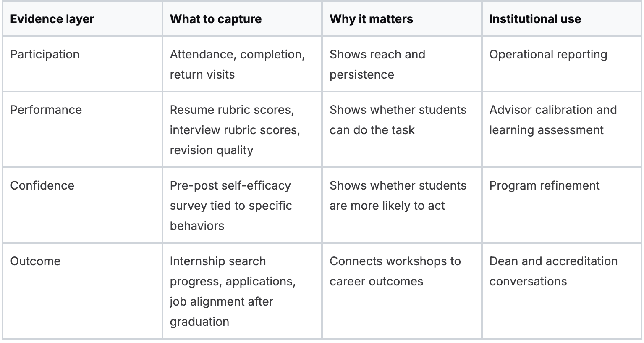Click the 'Confidence' row label
Screen dimensions: 644x343
pos(42,185)
